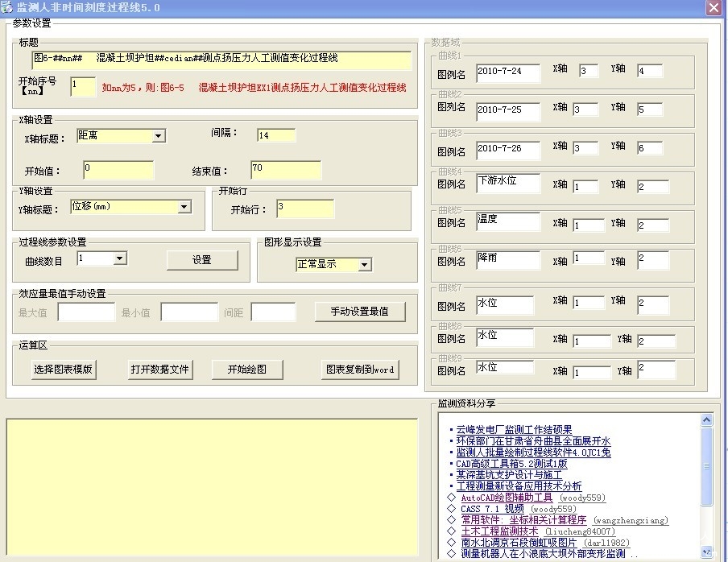Open the 土木工程监测技术 link
The image size is (728, 562).
499,531
